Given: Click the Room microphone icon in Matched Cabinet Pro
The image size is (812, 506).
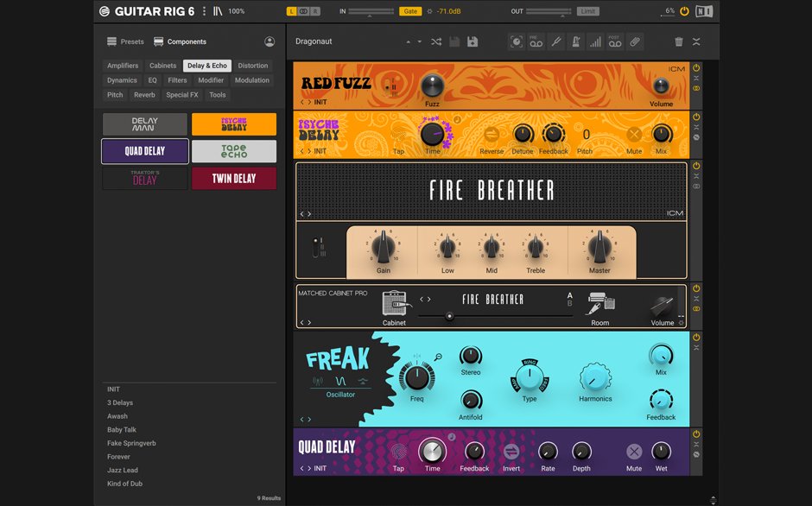Looking at the screenshot, I should (x=600, y=303).
